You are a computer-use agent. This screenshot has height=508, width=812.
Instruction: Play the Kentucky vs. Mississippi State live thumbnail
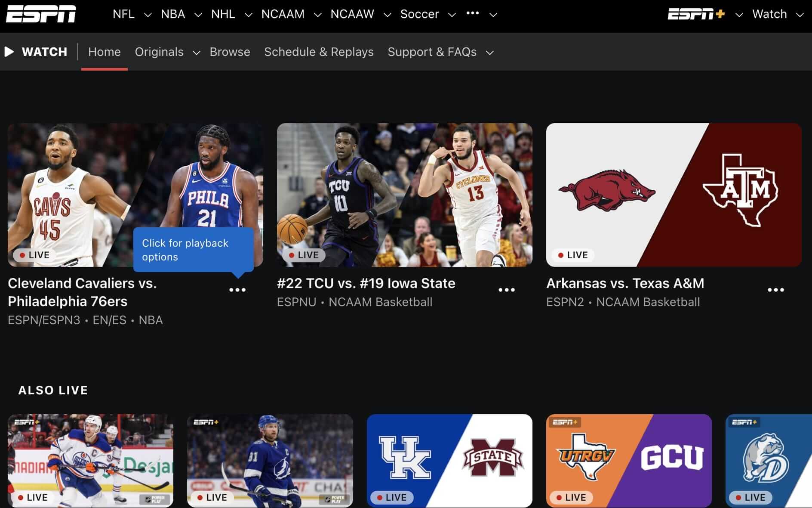pos(449,460)
